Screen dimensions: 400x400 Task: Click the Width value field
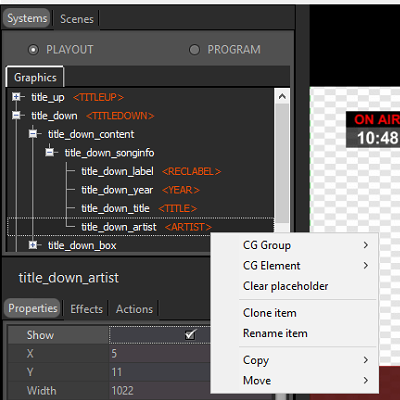click(x=159, y=391)
